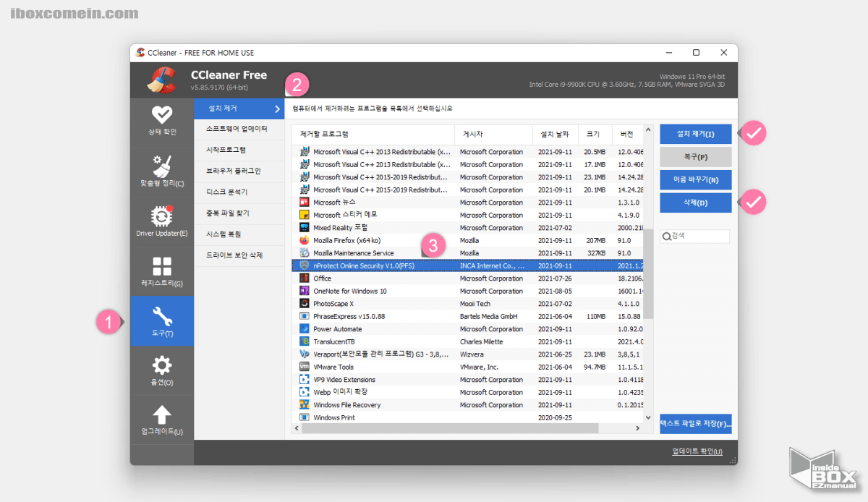Screen dimensions: 868x502
Task: Click the VMware Tools program icon
Action: point(305,367)
